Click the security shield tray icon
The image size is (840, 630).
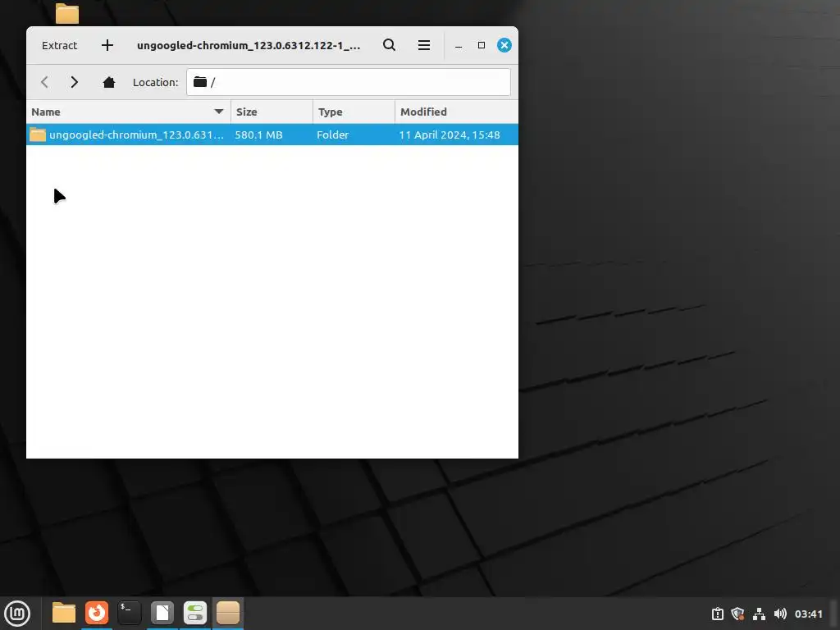click(737, 614)
